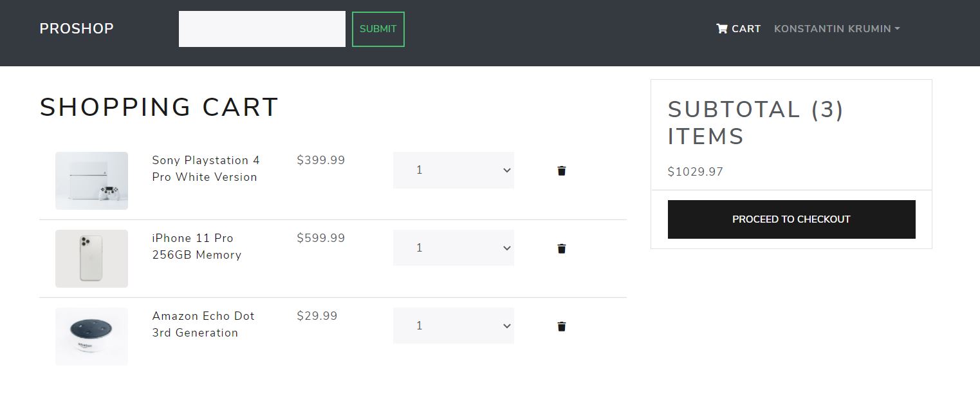Open quantity dropdown for Sony Playstation 4
Image resolution: width=980 pixels, height=417 pixels.
coord(453,171)
